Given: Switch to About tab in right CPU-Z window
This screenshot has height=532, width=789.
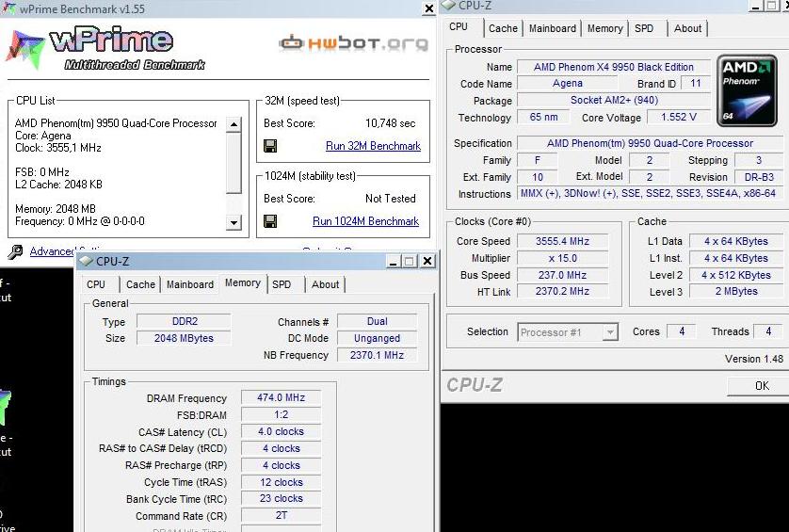Looking at the screenshot, I should 687,28.
